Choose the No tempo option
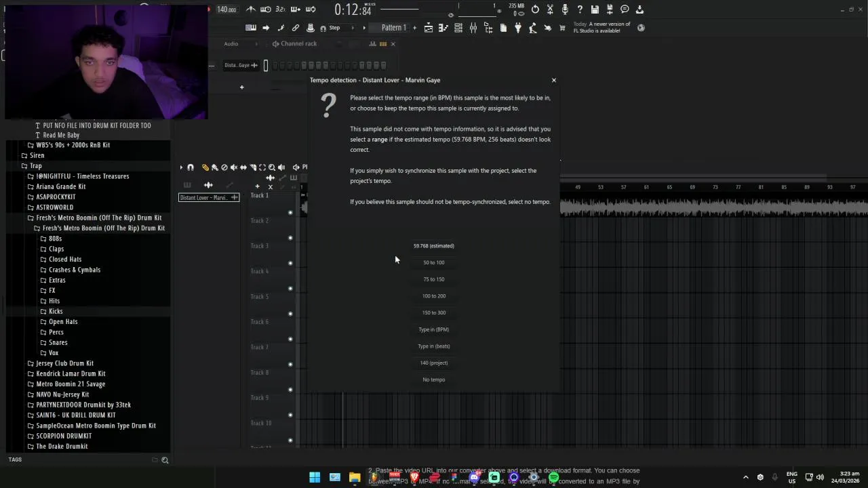Image resolution: width=868 pixels, height=488 pixels. (x=434, y=380)
